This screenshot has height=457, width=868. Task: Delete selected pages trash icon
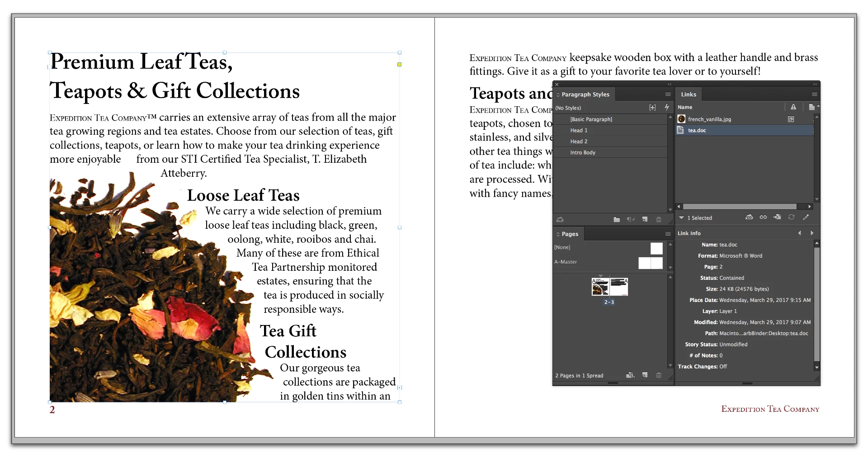(659, 375)
